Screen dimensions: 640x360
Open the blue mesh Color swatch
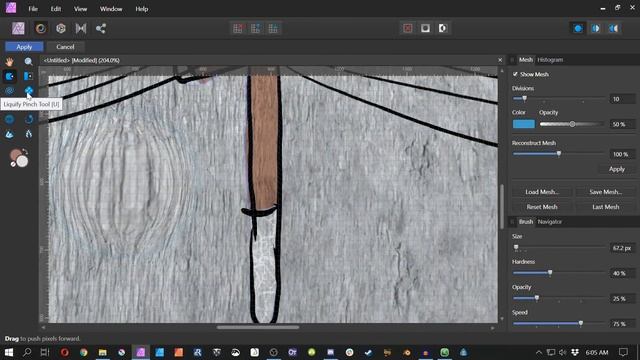tap(524, 124)
